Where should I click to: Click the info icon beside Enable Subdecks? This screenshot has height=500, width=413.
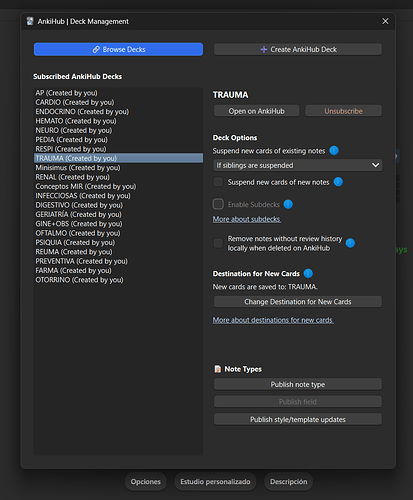pos(288,204)
